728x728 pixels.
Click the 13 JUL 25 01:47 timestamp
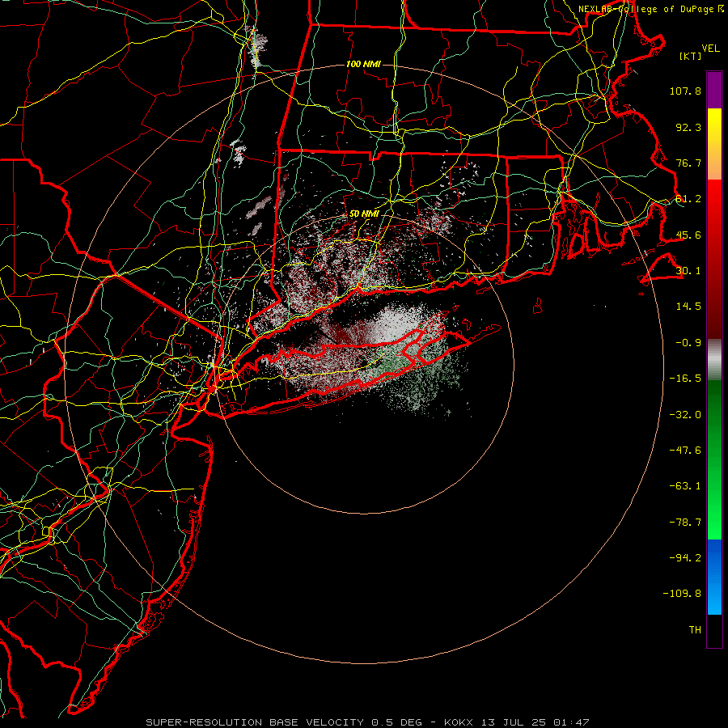coord(535,722)
